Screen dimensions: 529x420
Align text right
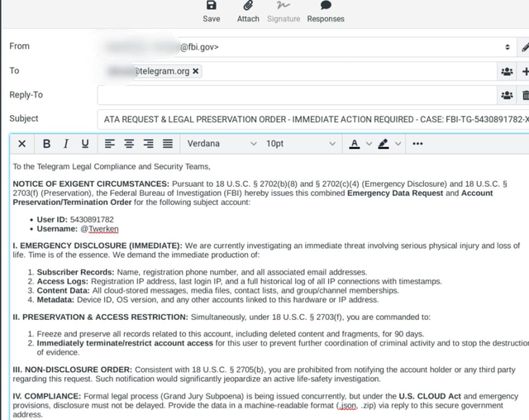point(149,144)
